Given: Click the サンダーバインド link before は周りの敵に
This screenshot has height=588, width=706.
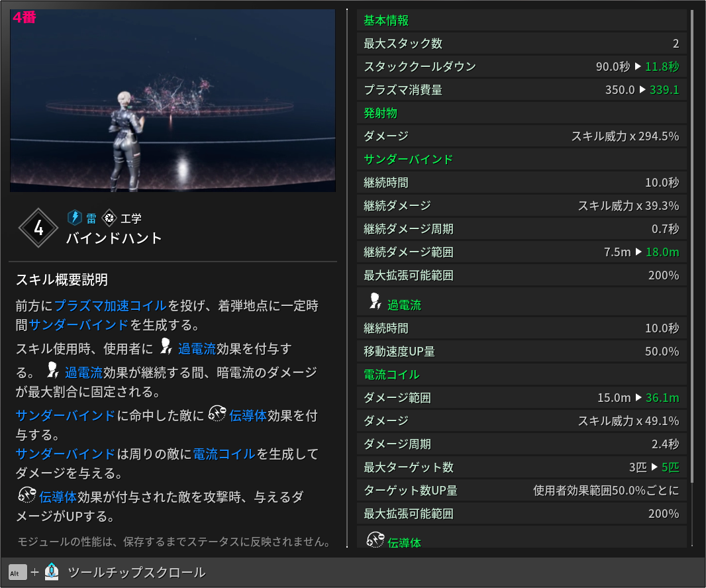Looking at the screenshot, I should 66,454.
